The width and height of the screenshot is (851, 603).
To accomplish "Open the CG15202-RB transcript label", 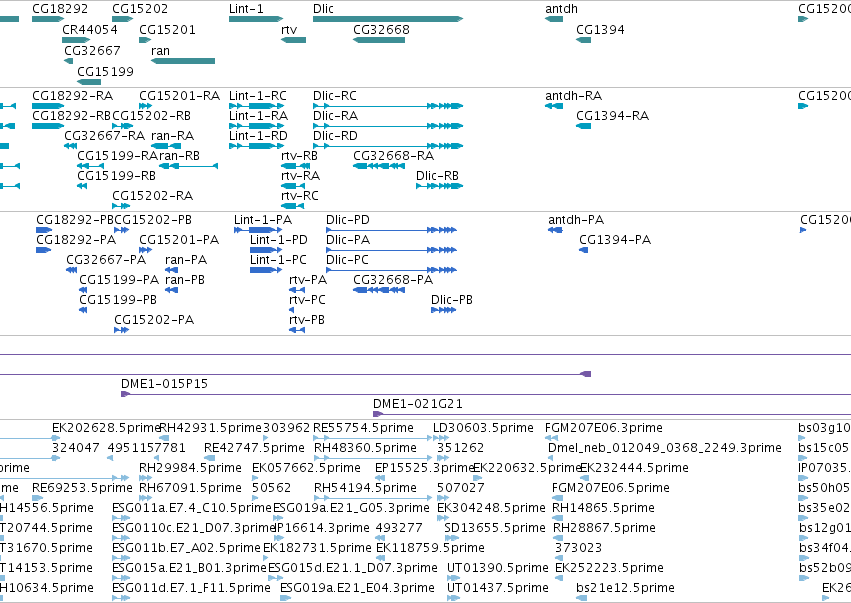I will click(x=151, y=116).
